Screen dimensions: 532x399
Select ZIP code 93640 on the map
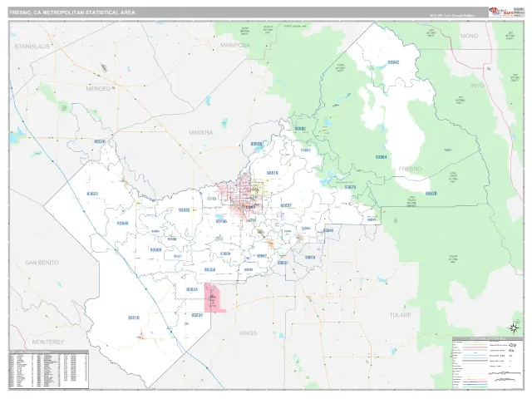coord(122,224)
